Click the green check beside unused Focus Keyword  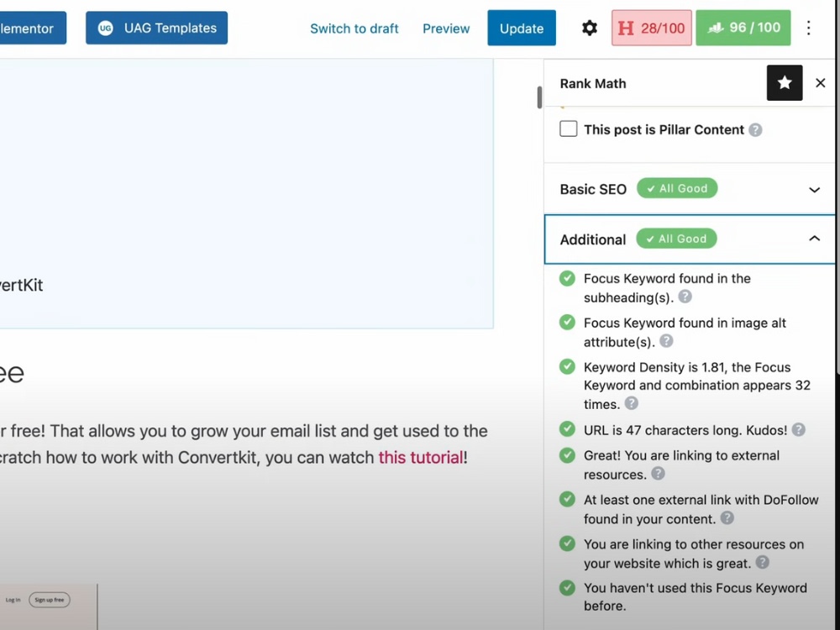(x=567, y=588)
